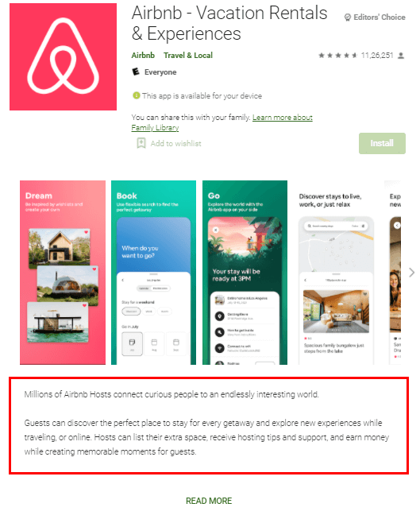Click the Airbnb app logo icon
This screenshot has width=420, height=519.
(63, 56)
